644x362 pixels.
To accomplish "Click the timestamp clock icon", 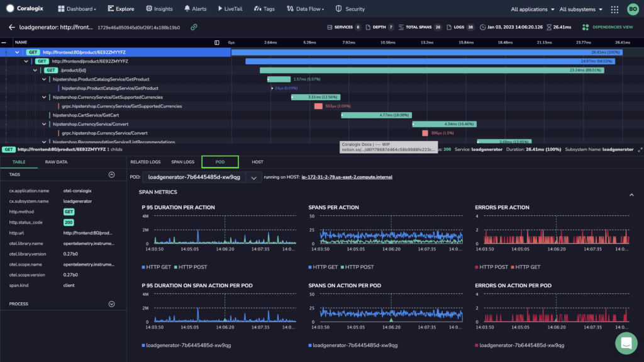I will tap(482, 27).
